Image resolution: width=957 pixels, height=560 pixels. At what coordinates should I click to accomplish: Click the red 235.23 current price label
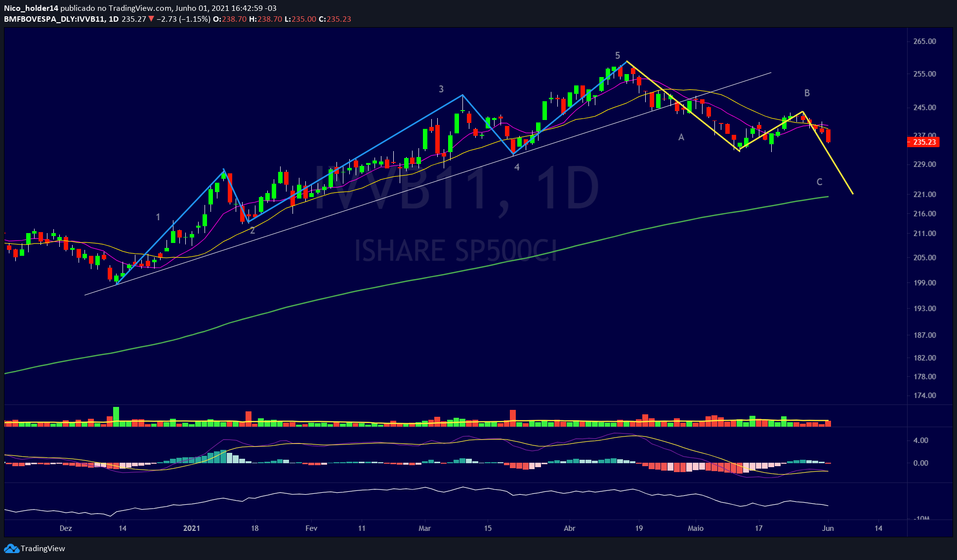point(924,142)
